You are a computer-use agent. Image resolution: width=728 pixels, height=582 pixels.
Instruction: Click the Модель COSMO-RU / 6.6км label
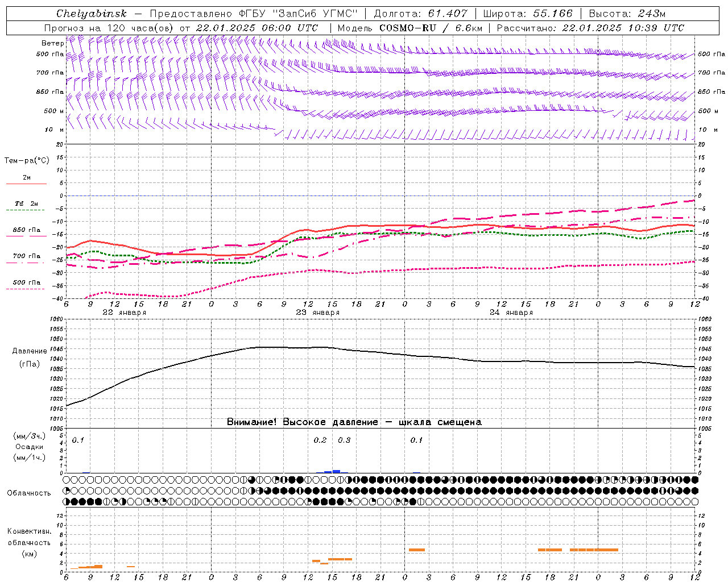410,28
